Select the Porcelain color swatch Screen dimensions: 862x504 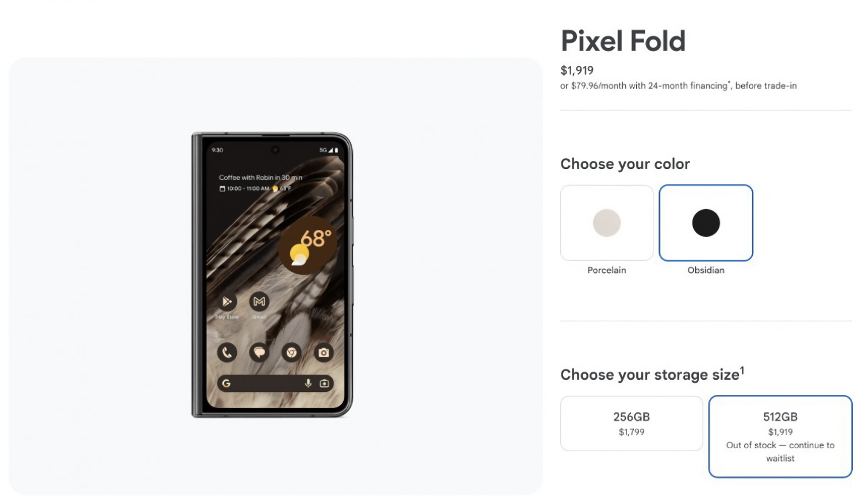607,223
